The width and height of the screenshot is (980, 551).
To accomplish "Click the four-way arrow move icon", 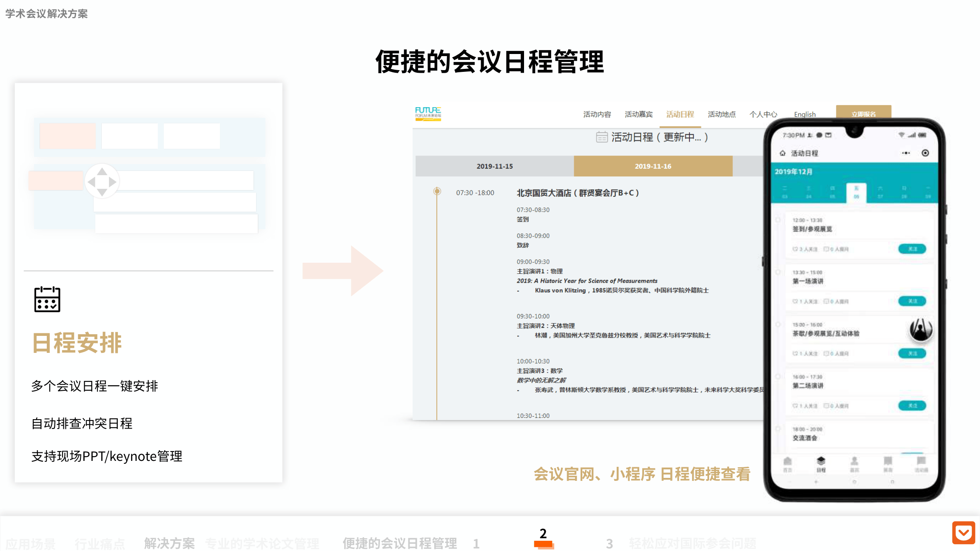I will 102,182.
